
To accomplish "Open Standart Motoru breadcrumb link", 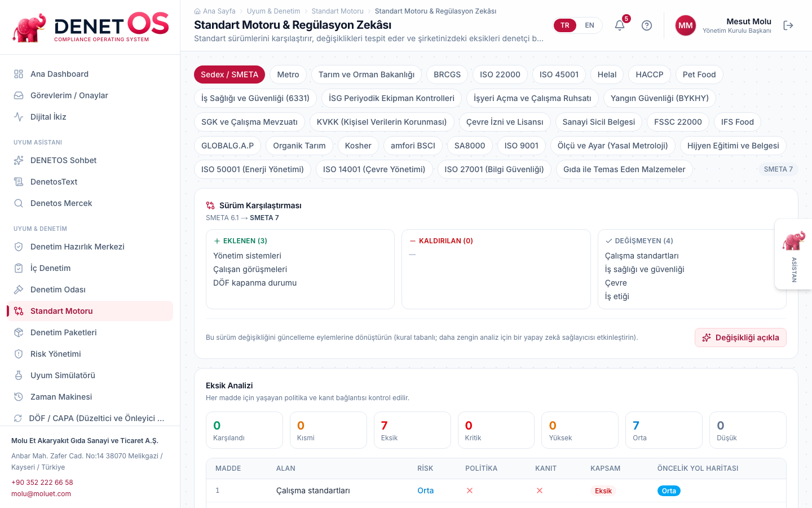I will (x=338, y=11).
